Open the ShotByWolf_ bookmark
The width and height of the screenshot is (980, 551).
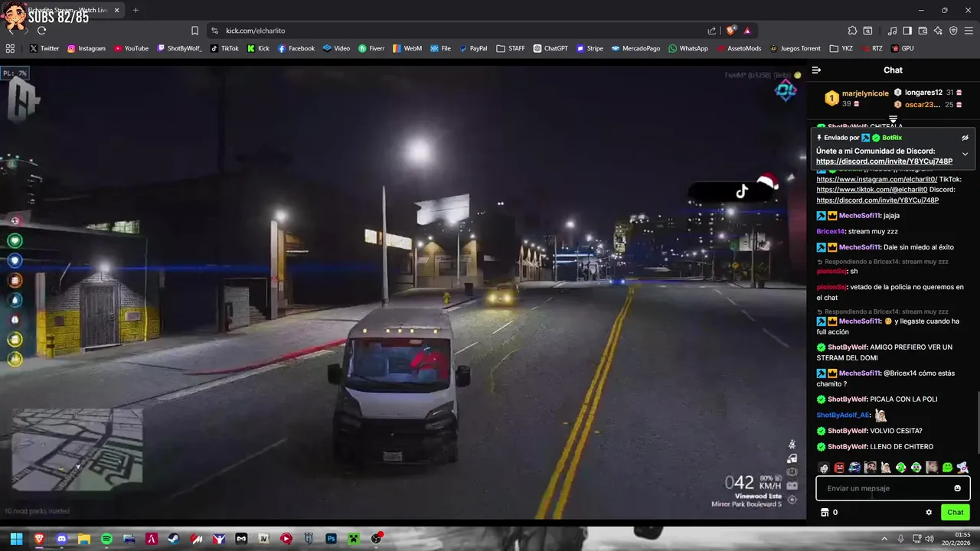[x=179, y=48]
